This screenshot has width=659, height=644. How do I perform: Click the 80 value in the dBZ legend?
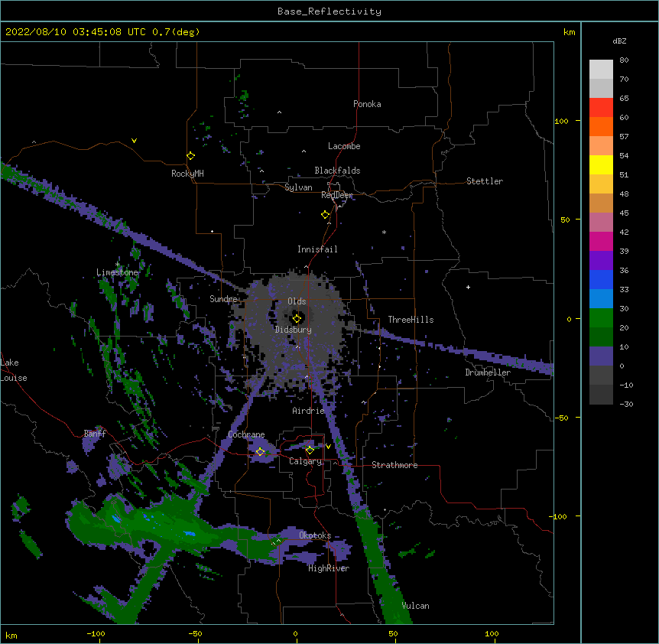click(x=624, y=60)
